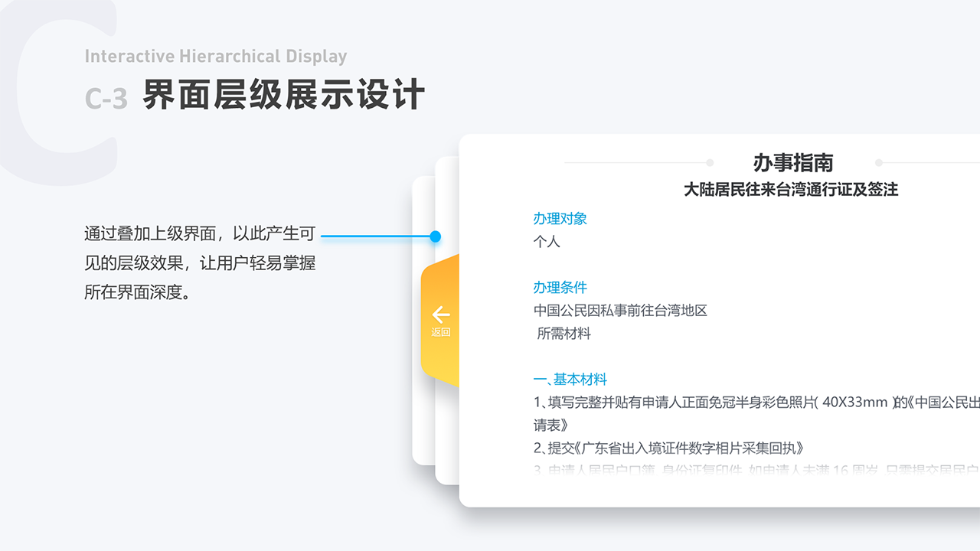
Task: Select the 一、基本材料 heading
Action: [570, 380]
